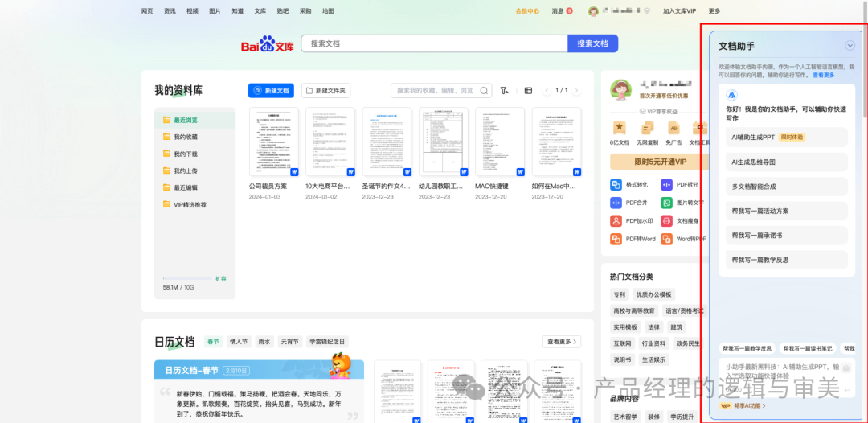This screenshot has height=423, width=868.
Task: Click the magnifier icon in library search box
Action: [484, 90]
